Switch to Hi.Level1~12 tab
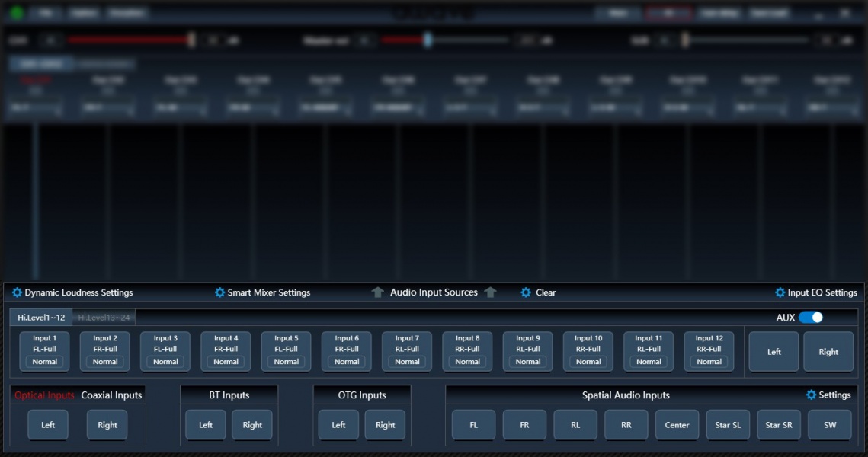 pyautogui.click(x=41, y=317)
